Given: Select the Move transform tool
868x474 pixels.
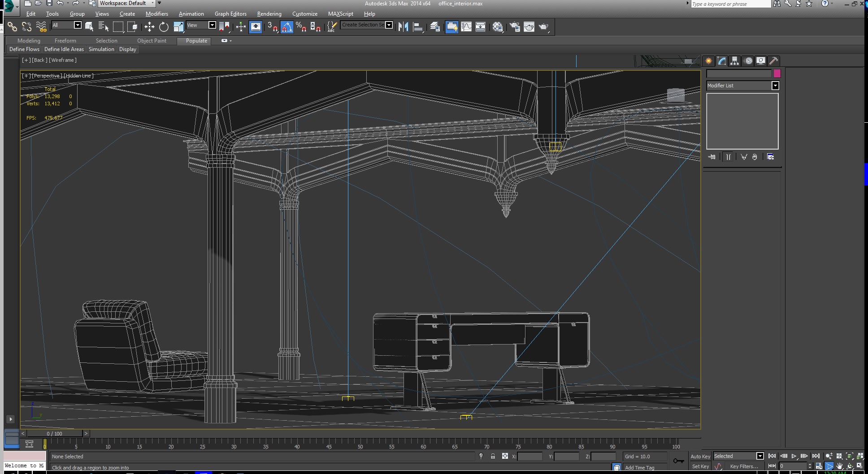Looking at the screenshot, I should (x=149, y=27).
